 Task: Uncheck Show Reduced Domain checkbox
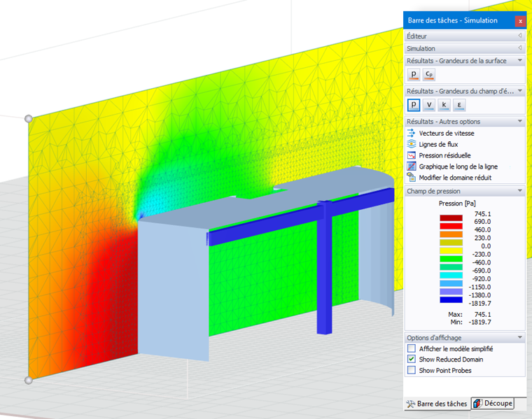click(x=411, y=359)
